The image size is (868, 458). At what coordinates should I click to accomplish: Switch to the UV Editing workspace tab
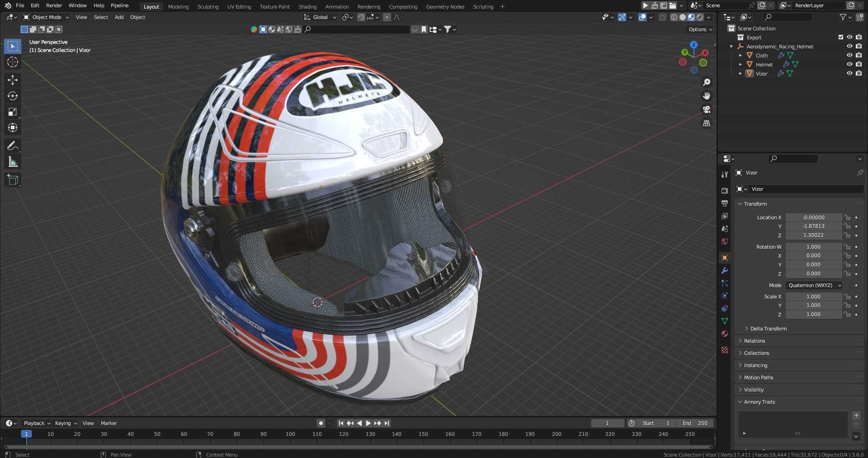click(239, 7)
